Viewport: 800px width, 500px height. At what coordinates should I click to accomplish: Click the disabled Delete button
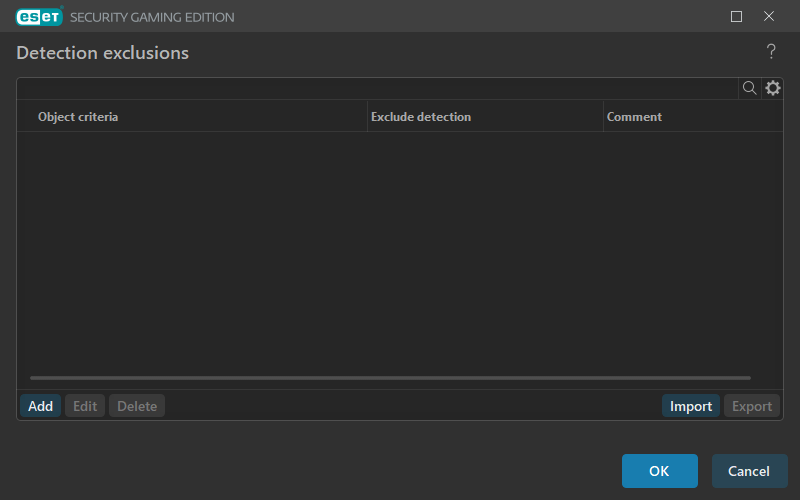[137, 406]
